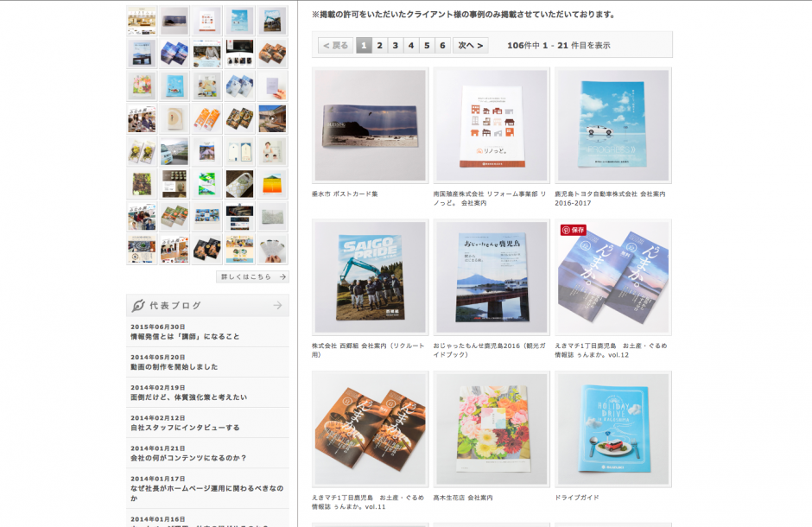The width and height of the screenshot is (812, 527).
Task: Open the Holiday Drive guide thumbnail
Action: (x=612, y=429)
